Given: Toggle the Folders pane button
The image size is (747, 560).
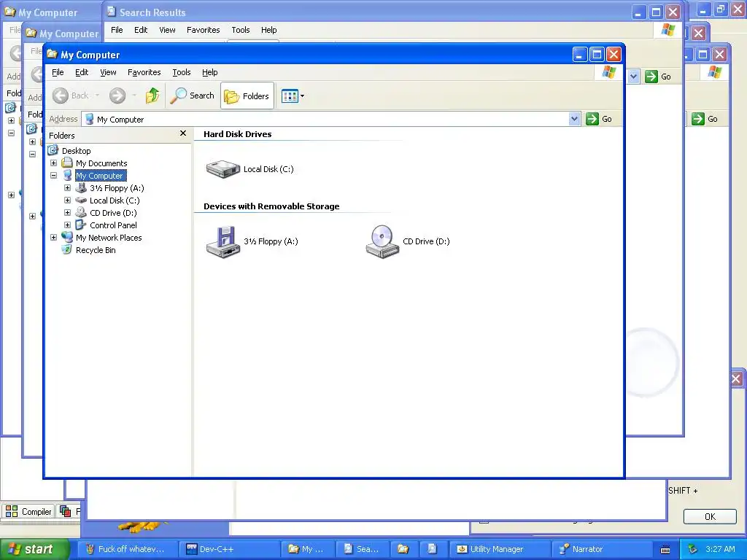Looking at the screenshot, I should pyautogui.click(x=247, y=96).
